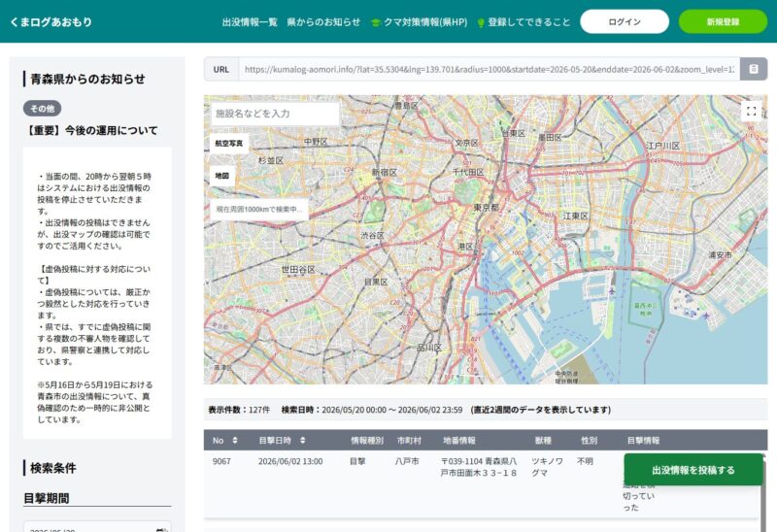Click the green 新規登録 button

pos(723,21)
